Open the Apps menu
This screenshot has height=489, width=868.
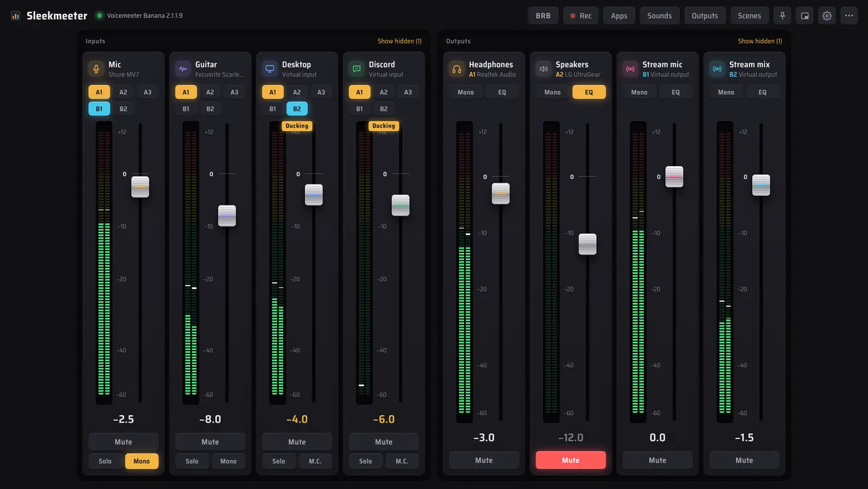619,16
